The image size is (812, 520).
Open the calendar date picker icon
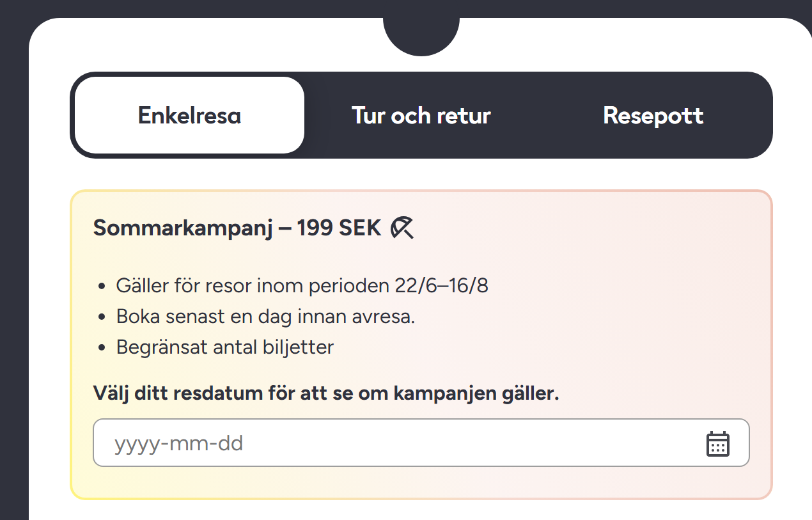point(717,443)
